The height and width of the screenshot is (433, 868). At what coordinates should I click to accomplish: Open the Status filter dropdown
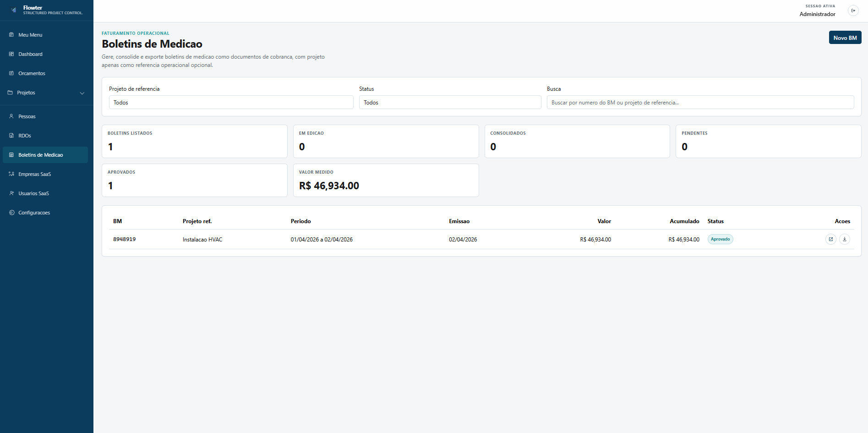[449, 102]
